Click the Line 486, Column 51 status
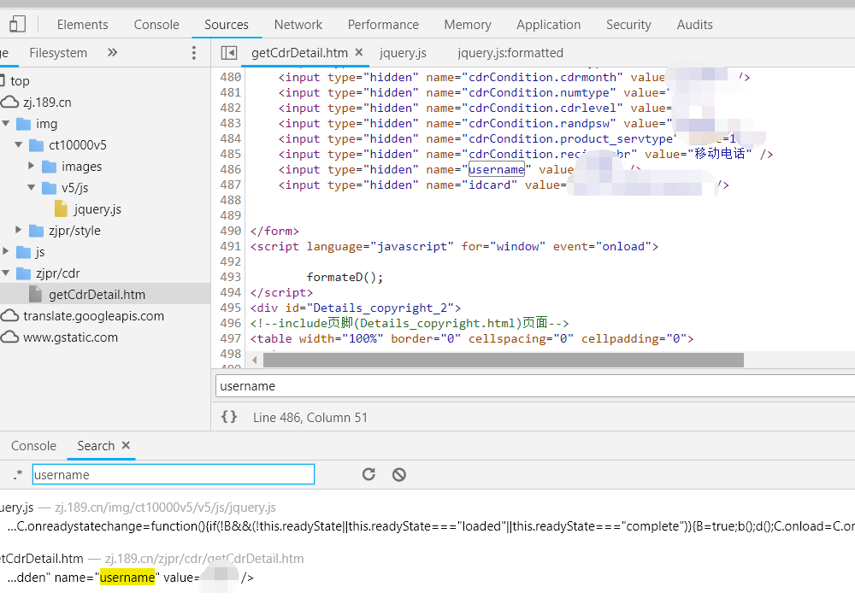Image resolution: width=855 pixels, height=616 pixels. tap(310, 418)
